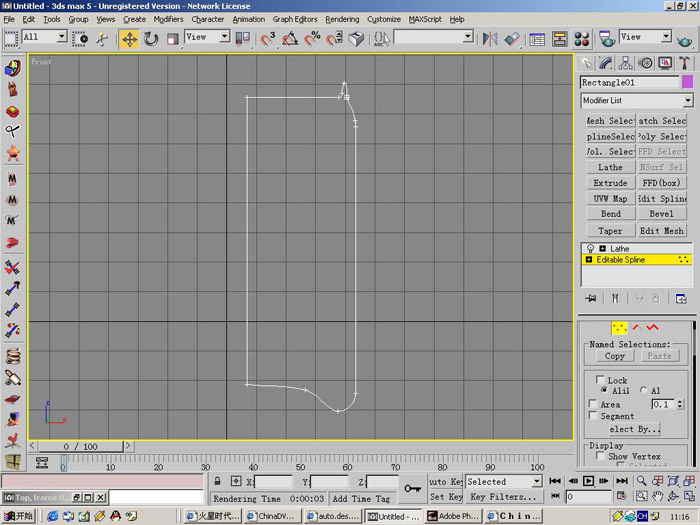The height and width of the screenshot is (525, 700).
Task: Select the Move tool in toolbar
Action: click(x=129, y=39)
